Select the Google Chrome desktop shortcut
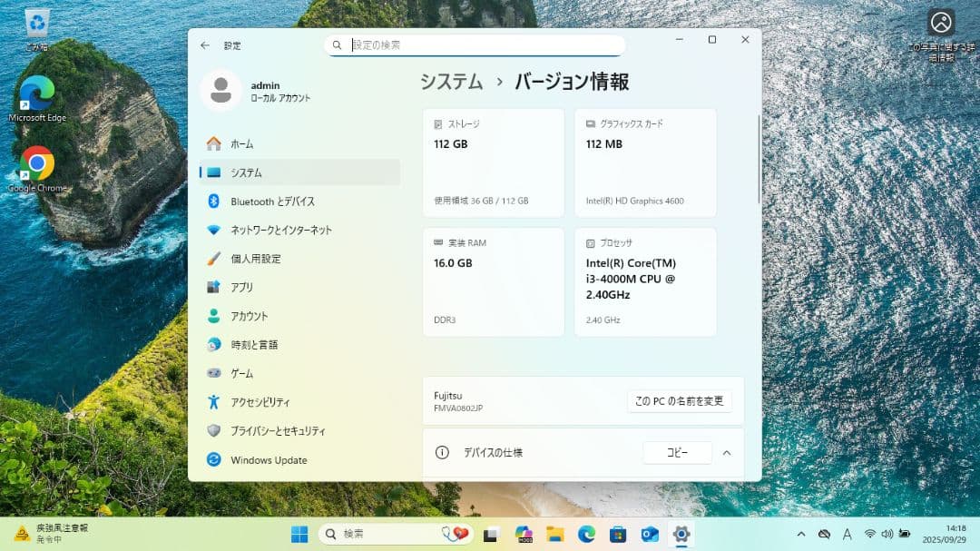980x551 pixels. click(x=37, y=170)
